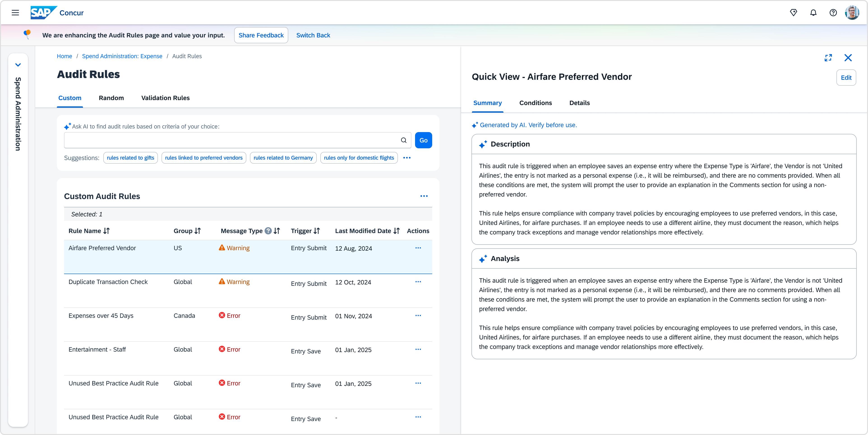Sort table by Last Modified Date
868x435 pixels.
[x=397, y=231]
